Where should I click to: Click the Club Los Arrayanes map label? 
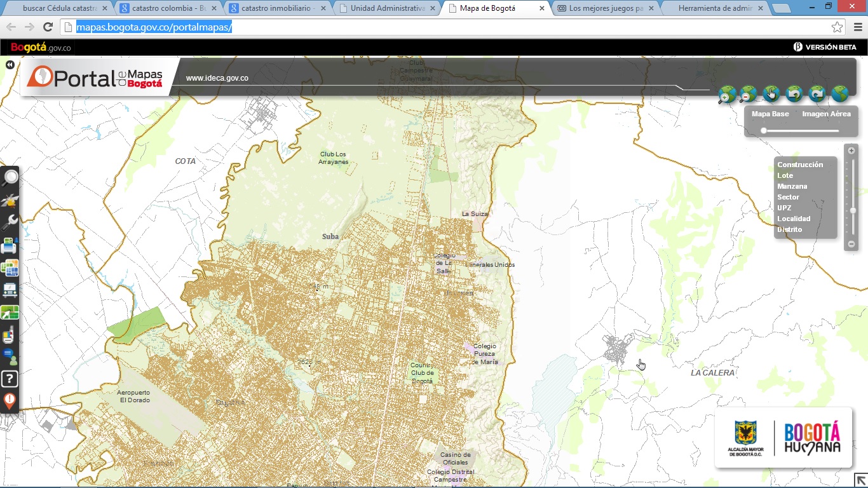tap(333, 158)
